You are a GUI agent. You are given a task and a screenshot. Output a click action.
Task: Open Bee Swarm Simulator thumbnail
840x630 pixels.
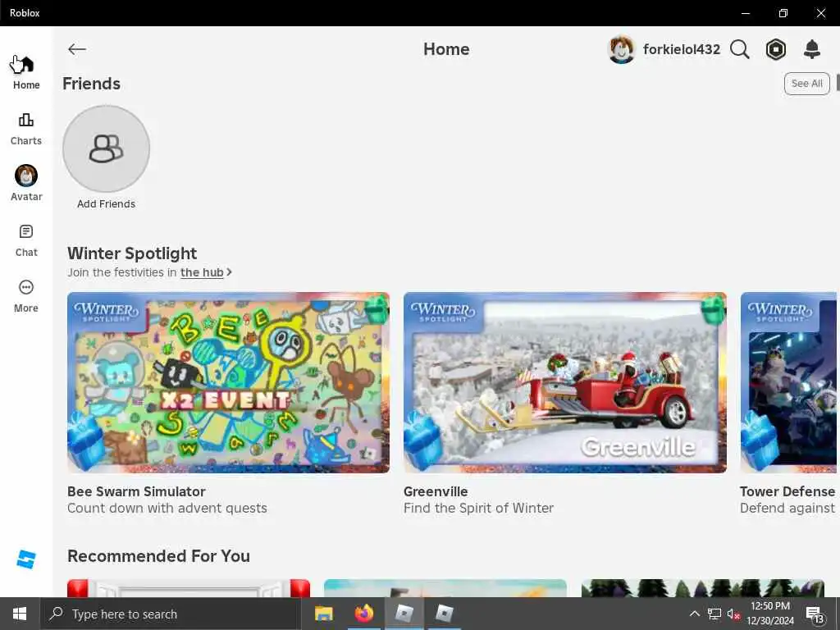228,382
